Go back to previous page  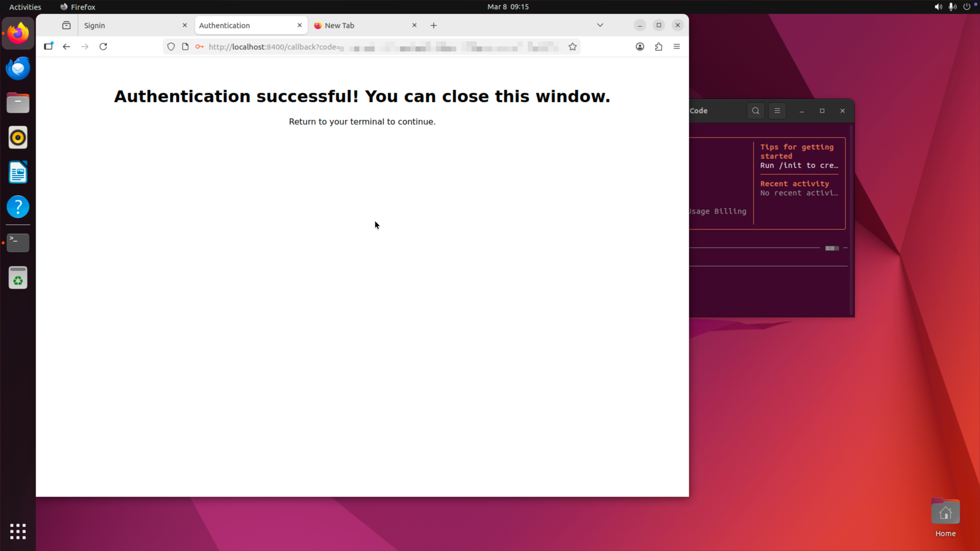66,46
